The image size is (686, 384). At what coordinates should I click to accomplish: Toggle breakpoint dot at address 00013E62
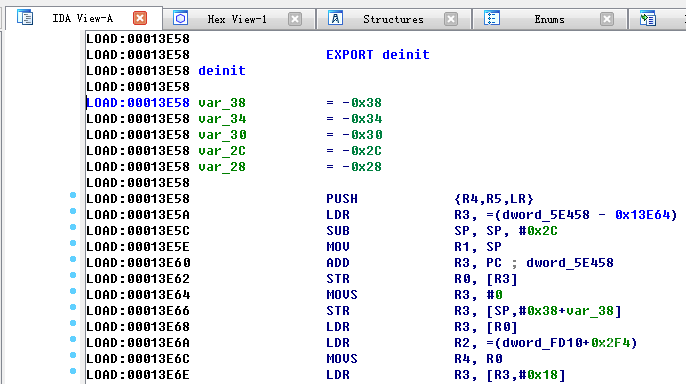(x=73, y=275)
